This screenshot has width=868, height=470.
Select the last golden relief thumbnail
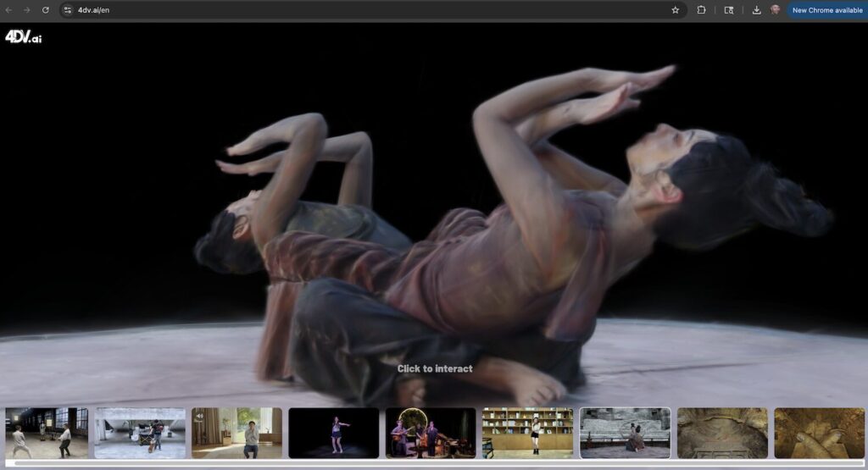point(820,433)
